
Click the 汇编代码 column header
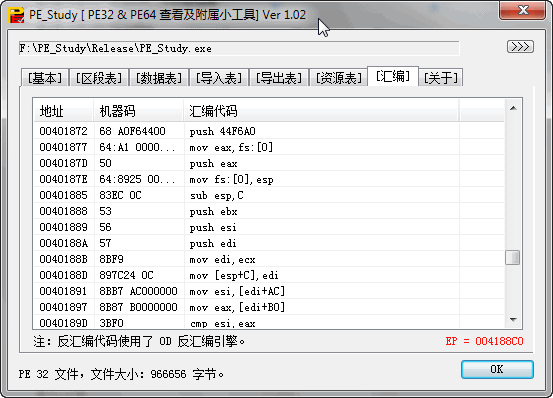click(x=321, y=111)
